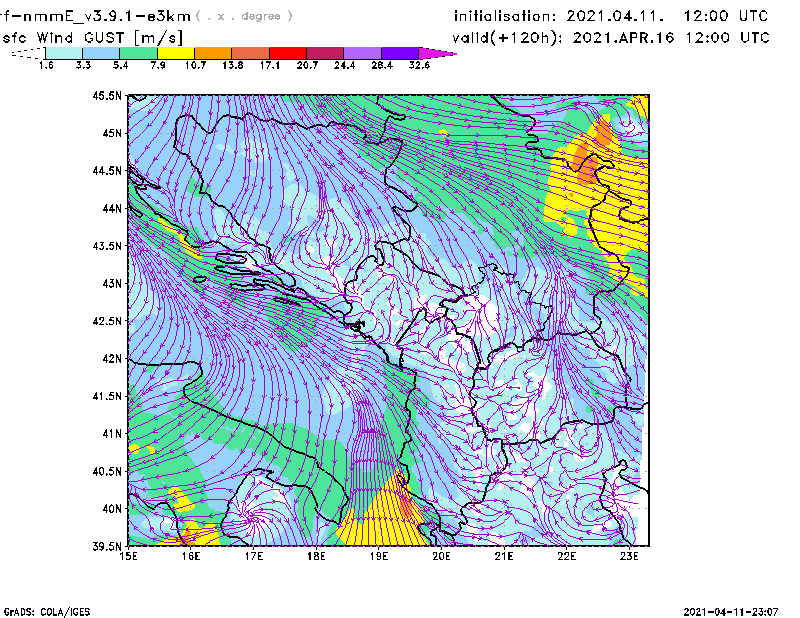Screen dimensions: 800x618
Task: Click the 'valid(+120h): 2021.APR.16 12:00 UTC' line
Action: point(611,38)
